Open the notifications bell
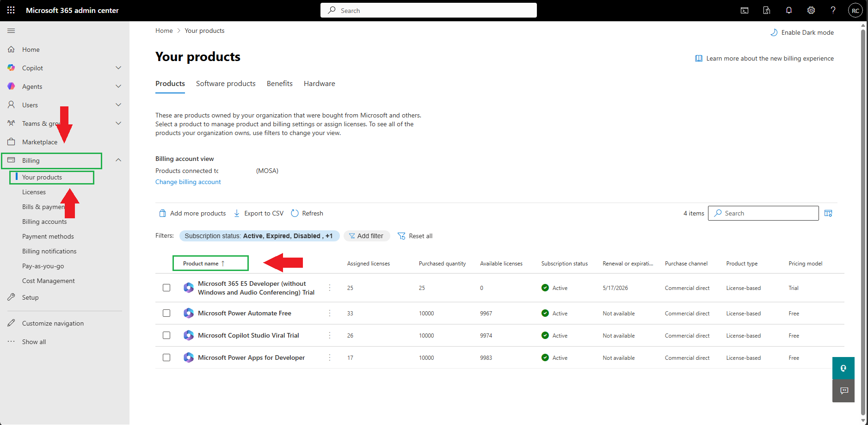868x425 pixels. pos(789,10)
